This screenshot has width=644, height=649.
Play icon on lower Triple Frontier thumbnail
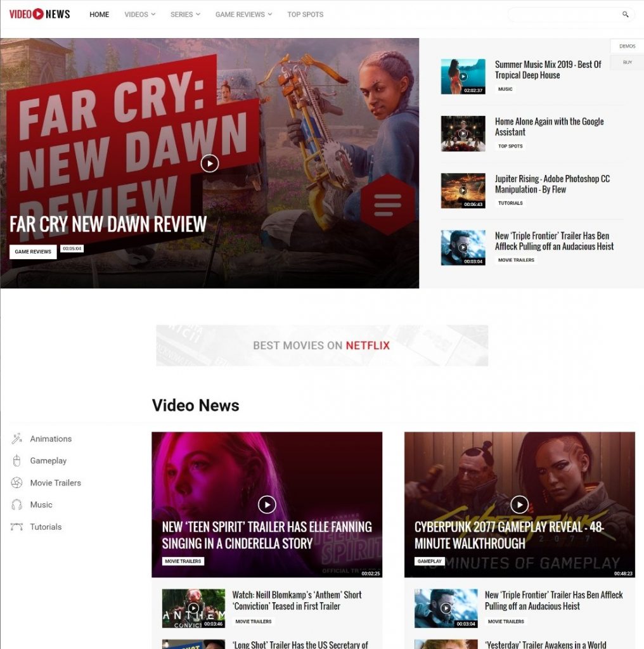(x=446, y=608)
